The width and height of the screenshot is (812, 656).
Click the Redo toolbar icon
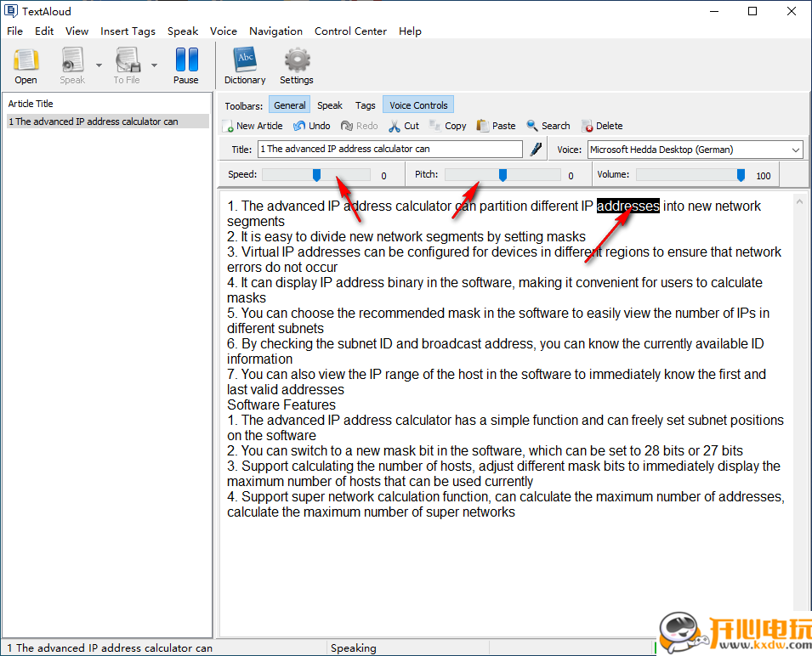click(360, 126)
